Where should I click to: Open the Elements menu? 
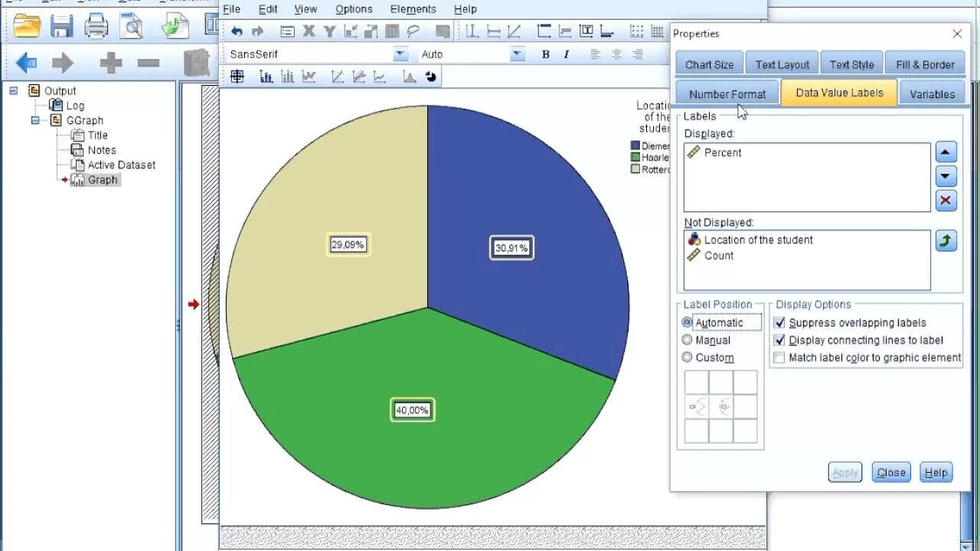coord(413,9)
